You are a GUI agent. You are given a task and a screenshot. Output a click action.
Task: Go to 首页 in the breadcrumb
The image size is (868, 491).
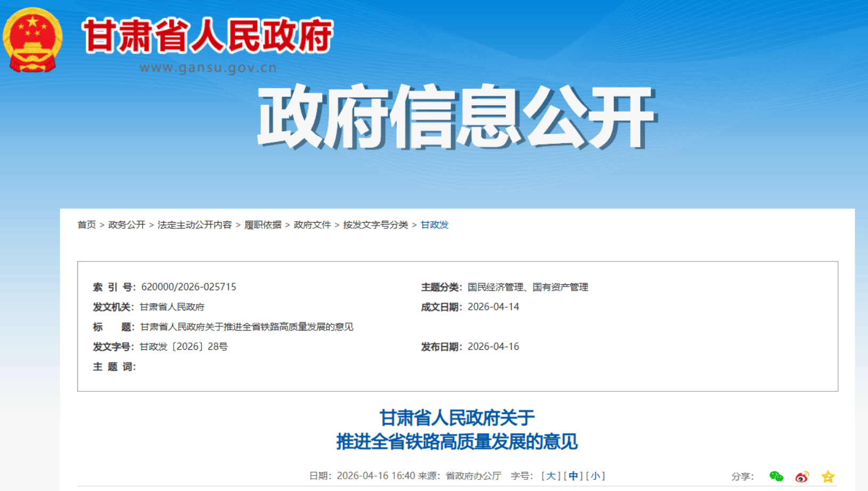[87, 225]
